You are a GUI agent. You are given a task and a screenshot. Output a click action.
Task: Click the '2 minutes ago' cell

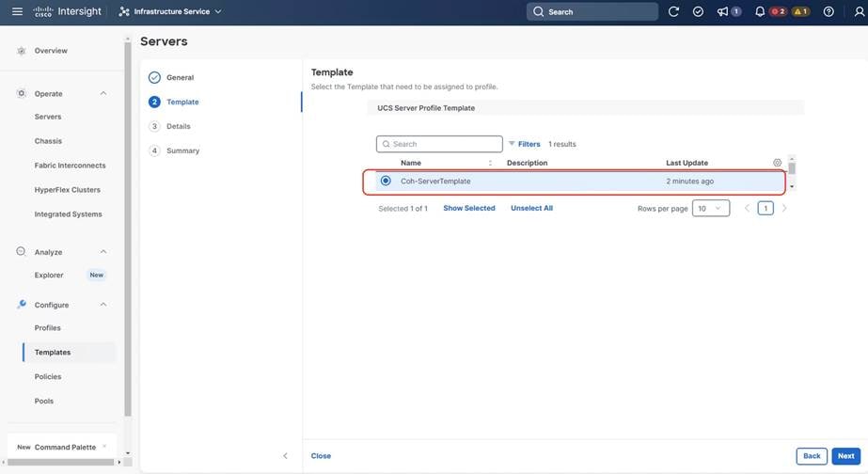[689, 182]
